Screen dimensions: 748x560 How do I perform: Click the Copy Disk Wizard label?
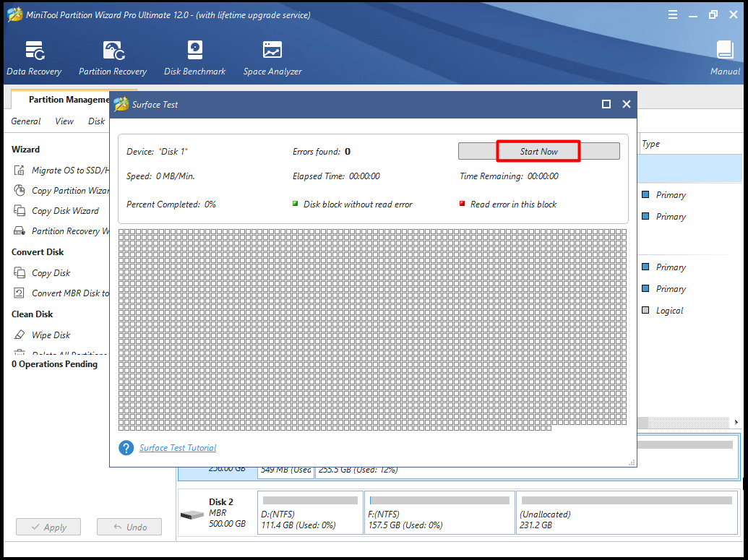pyautogui.click(x=65, y=210)
